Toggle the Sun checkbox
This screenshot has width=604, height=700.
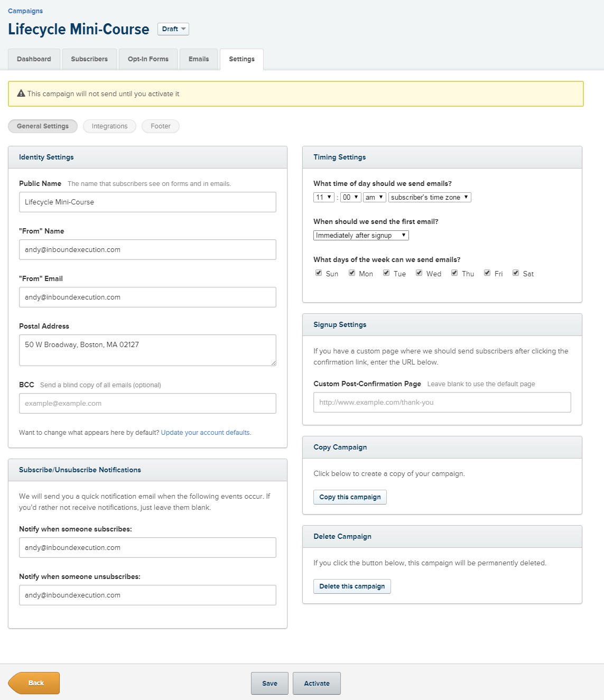pyautogui.click(x=319, y=273)
